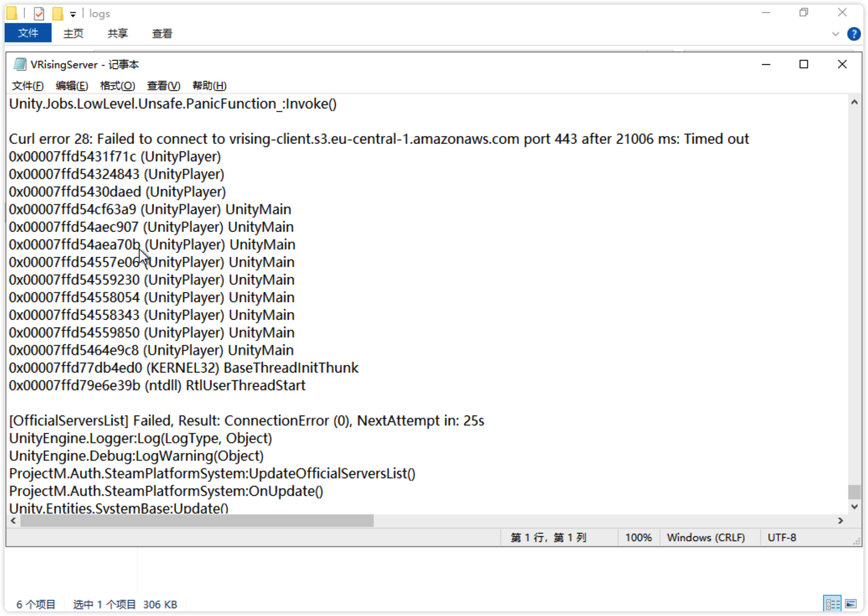Expand the Explorer ribbon with the chevron
The width and height of the screenshot is (868, 616).
pyautogui.click(x=835, y=34)
